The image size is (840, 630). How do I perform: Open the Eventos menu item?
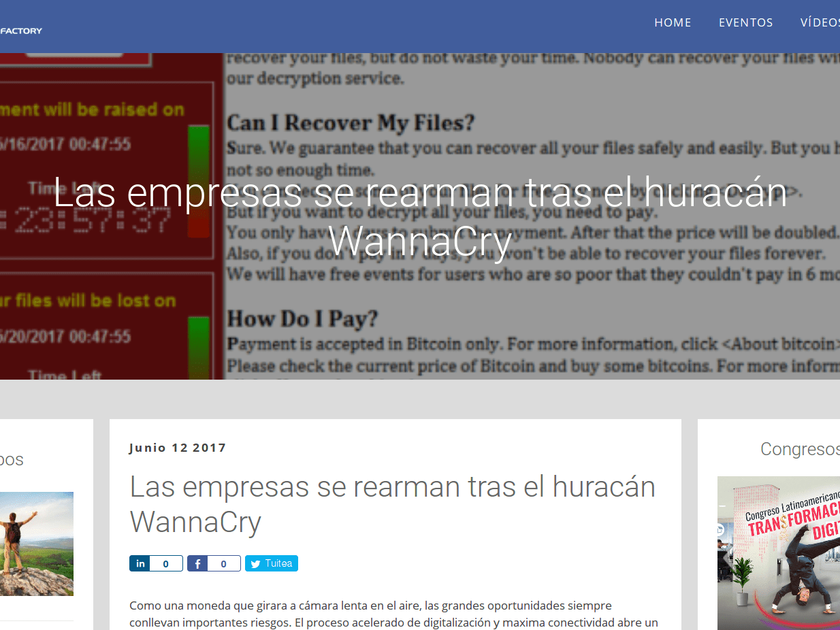(745, 22)
